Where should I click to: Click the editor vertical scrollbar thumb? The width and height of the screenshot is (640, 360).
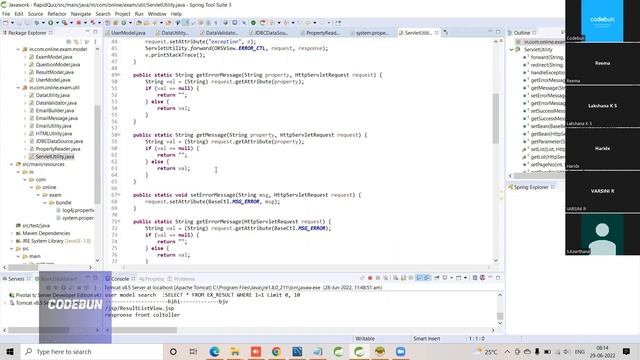[x=496, y=118]
